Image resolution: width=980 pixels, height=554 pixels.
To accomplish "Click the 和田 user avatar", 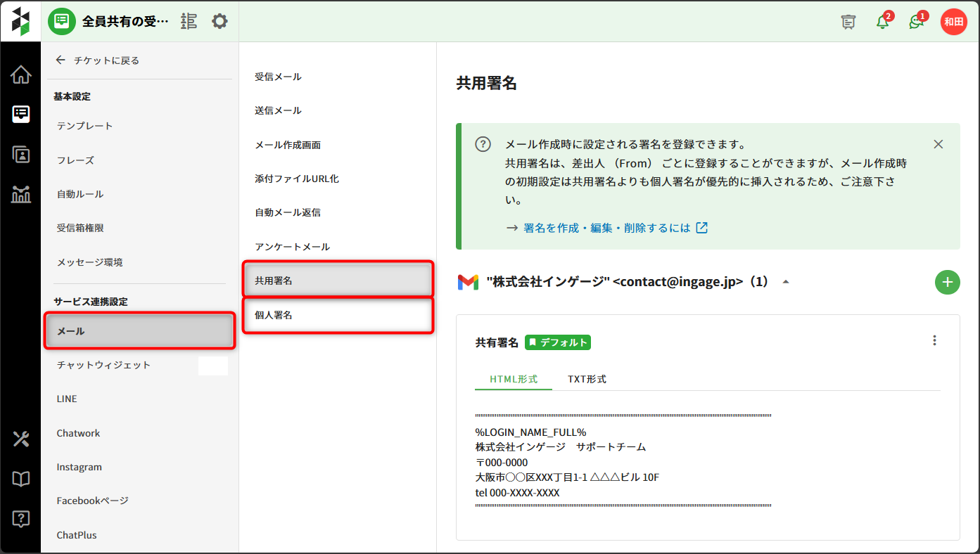I will click(x=953, y=22).
